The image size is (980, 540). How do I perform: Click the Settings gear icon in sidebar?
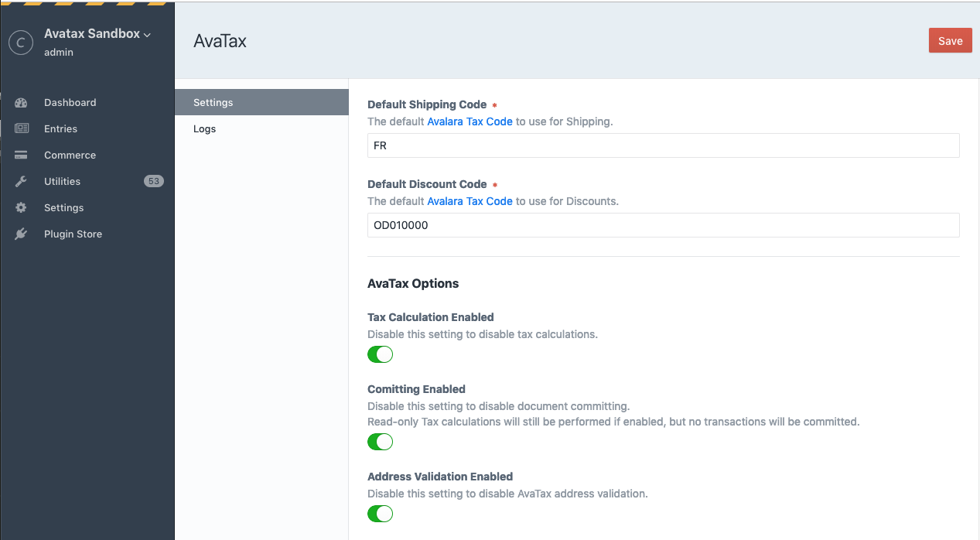[x=21, y=208]
